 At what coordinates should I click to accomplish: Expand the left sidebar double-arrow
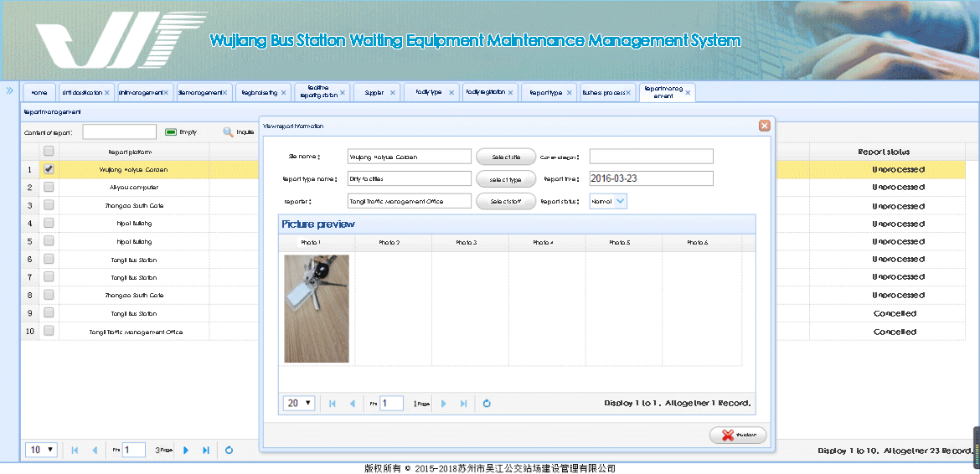[x=9, y=90]
